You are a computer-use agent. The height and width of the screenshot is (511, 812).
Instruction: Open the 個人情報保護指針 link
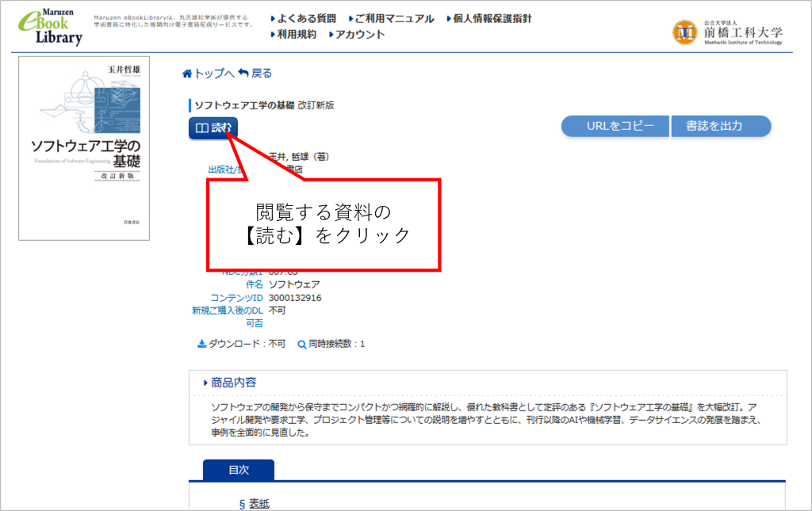pos(492,18)
